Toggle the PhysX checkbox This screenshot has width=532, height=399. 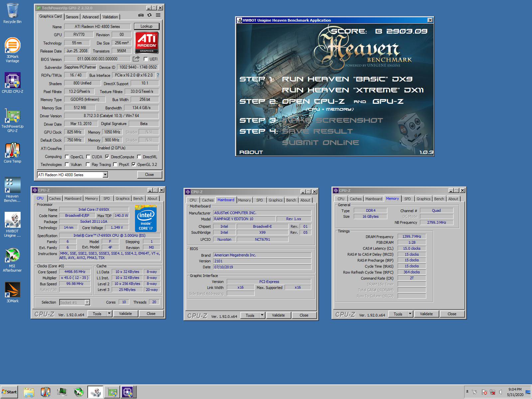click(x=115, y=165)
